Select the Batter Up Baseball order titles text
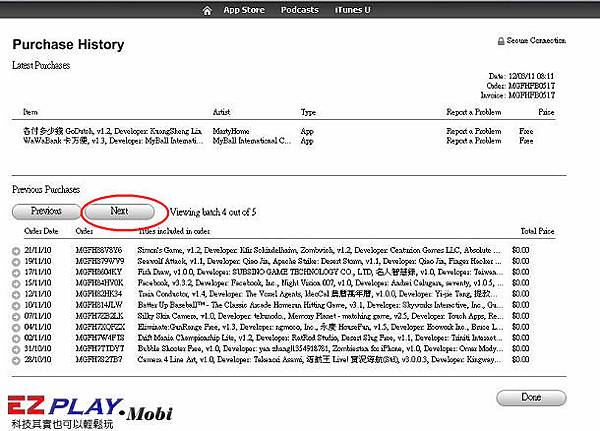600x431 pixels. [320, 305]
